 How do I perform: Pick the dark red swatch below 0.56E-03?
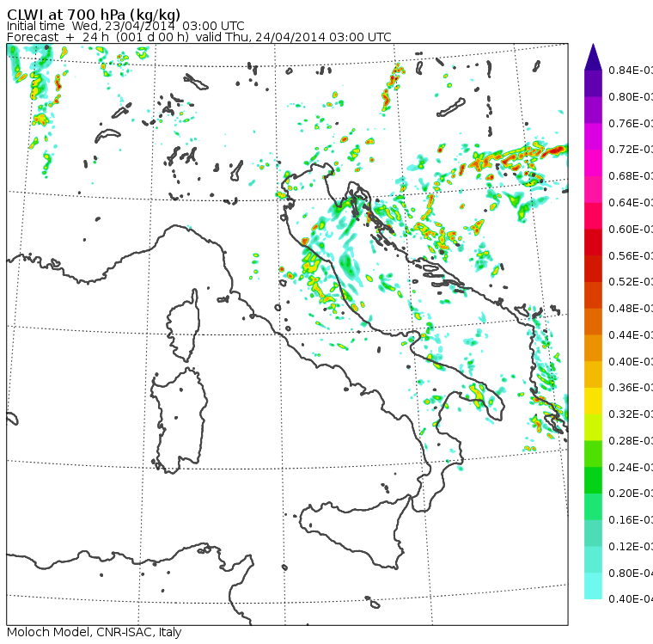593,269
